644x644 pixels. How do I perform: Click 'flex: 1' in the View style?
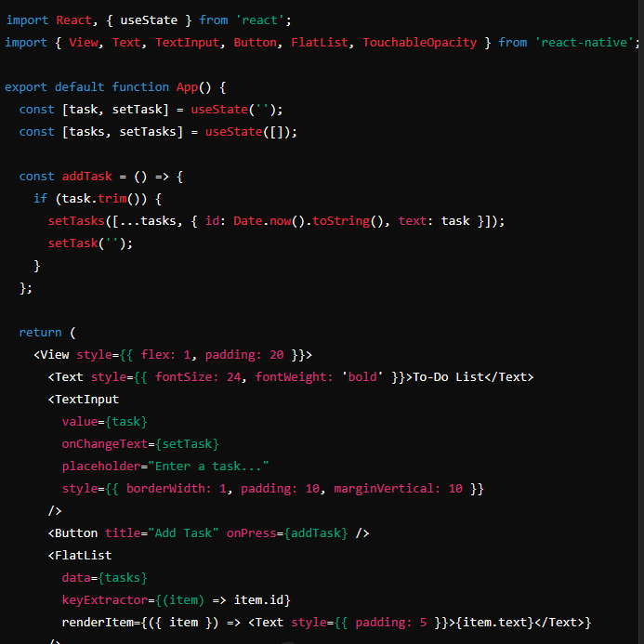click(166, 354)
